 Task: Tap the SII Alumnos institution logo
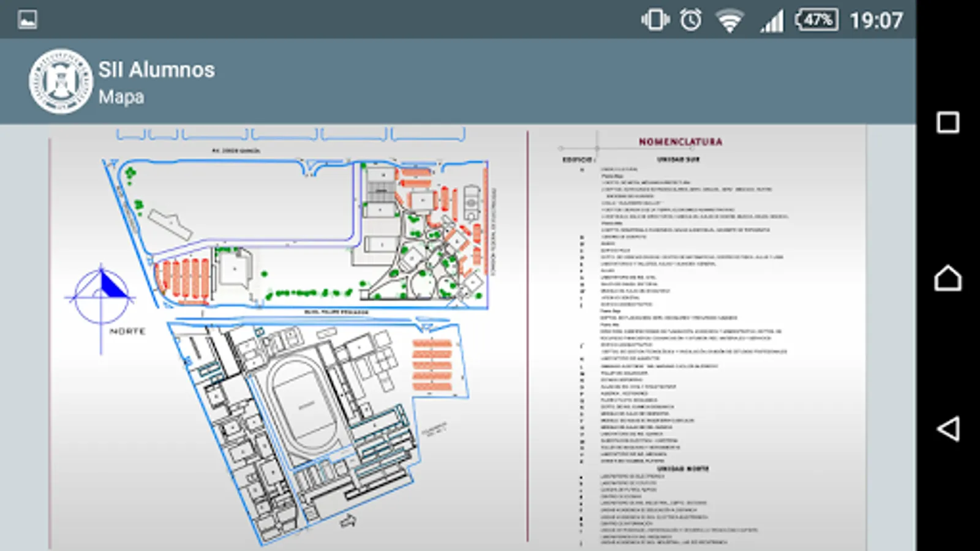tap(61, 81)
